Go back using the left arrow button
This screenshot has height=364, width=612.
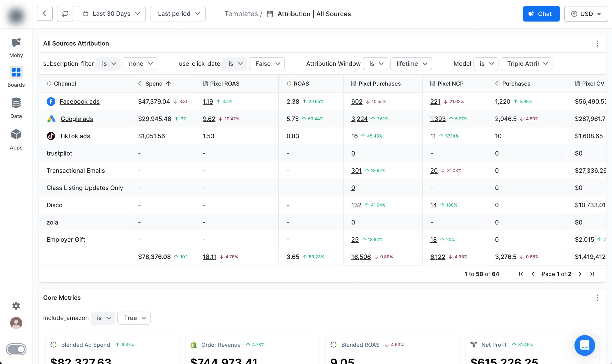[x=45, y=14]
